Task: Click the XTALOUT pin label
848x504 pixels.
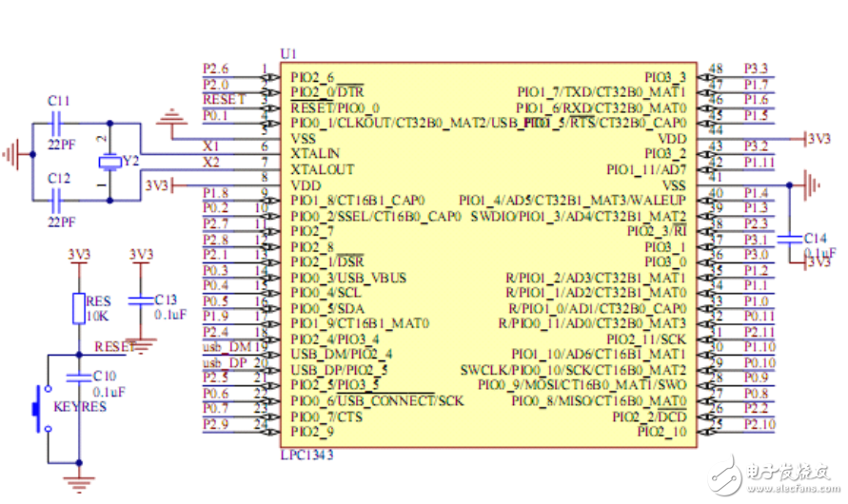Action: coord(324,168)
